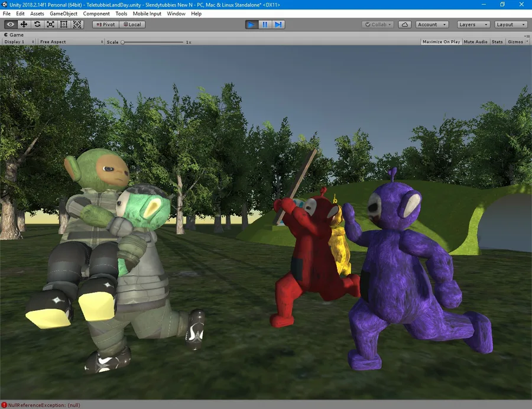Open the Help menu
Viewport: 532px width, 409px height.
point(196,14)
